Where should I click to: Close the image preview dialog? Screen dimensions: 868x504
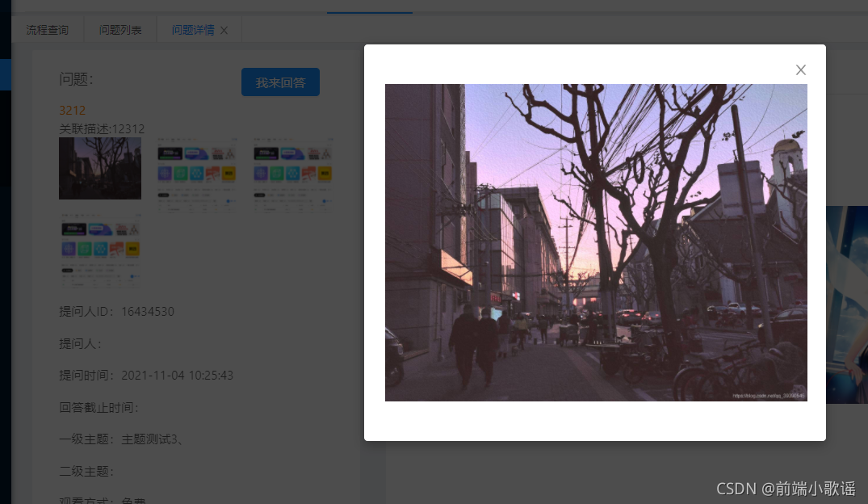coord(800,69)
